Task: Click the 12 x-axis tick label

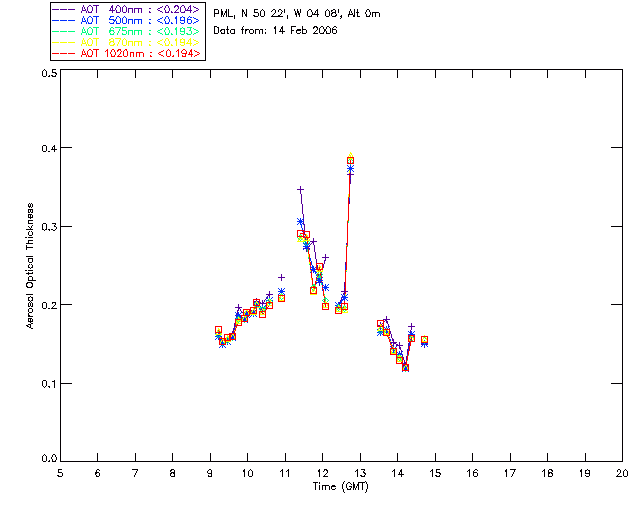Action: pyautogui.click(x=322, y=473)
